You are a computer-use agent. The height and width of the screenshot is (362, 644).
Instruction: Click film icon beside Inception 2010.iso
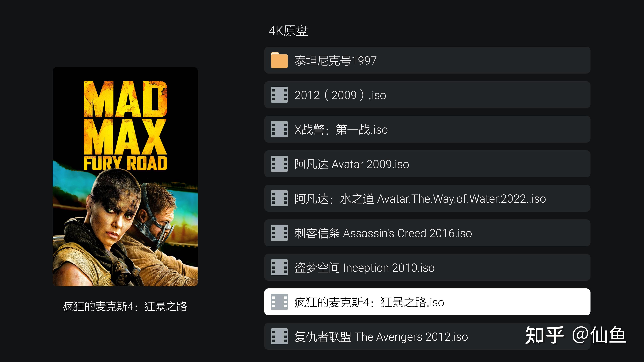tap(279, 267)
